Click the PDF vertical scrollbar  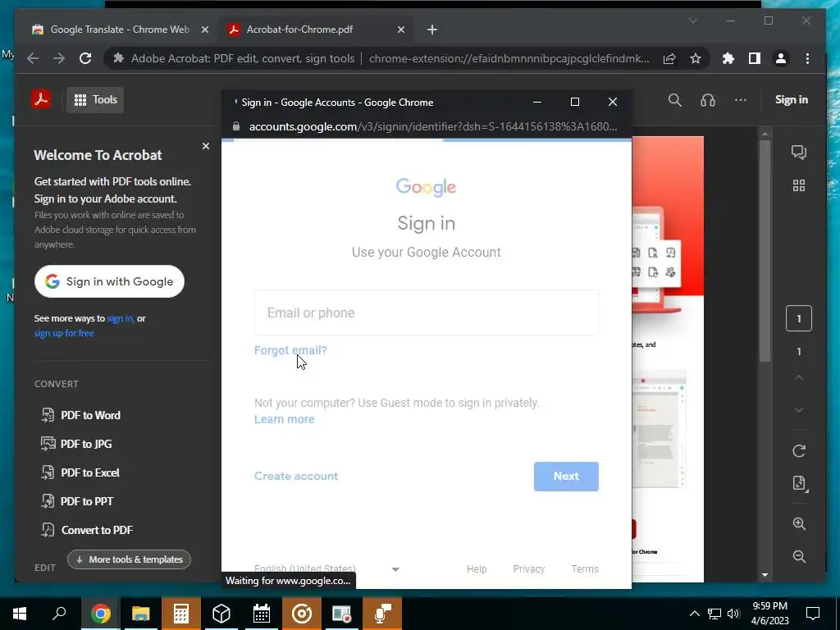tap(765, 251)
